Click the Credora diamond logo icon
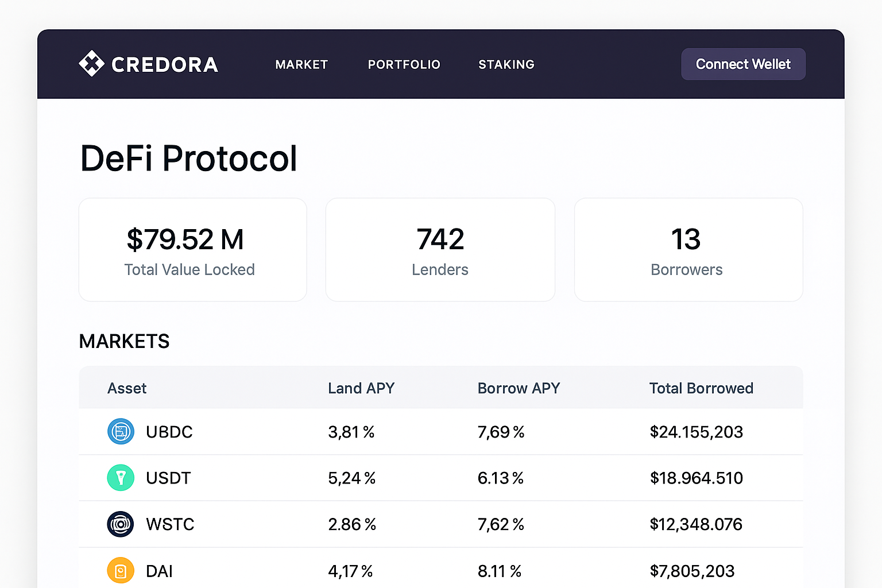 [x=92, y=64]
